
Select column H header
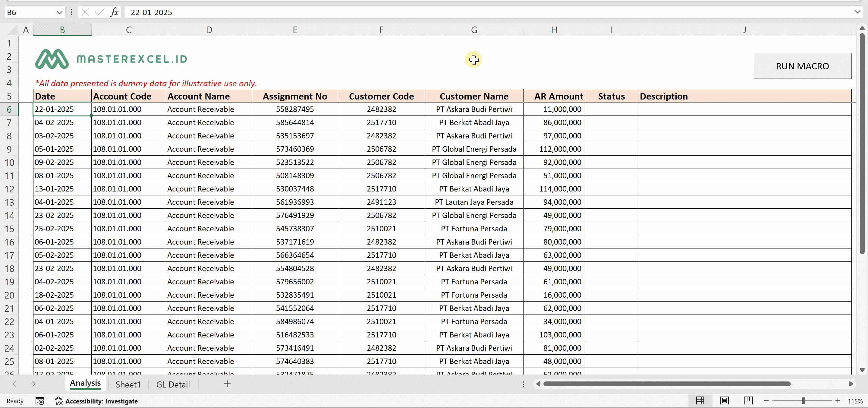(554, 30)
